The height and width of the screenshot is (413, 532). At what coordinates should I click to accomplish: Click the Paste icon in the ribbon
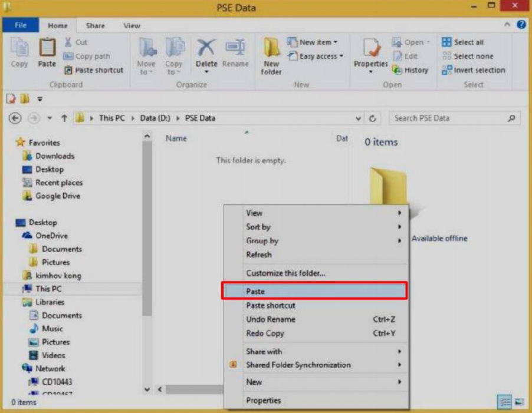[x=47, y=52]
